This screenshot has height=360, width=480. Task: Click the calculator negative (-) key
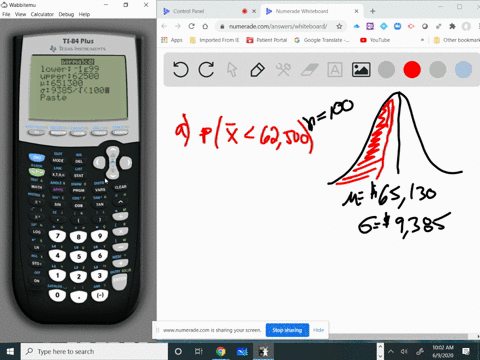tap(100, 295)
